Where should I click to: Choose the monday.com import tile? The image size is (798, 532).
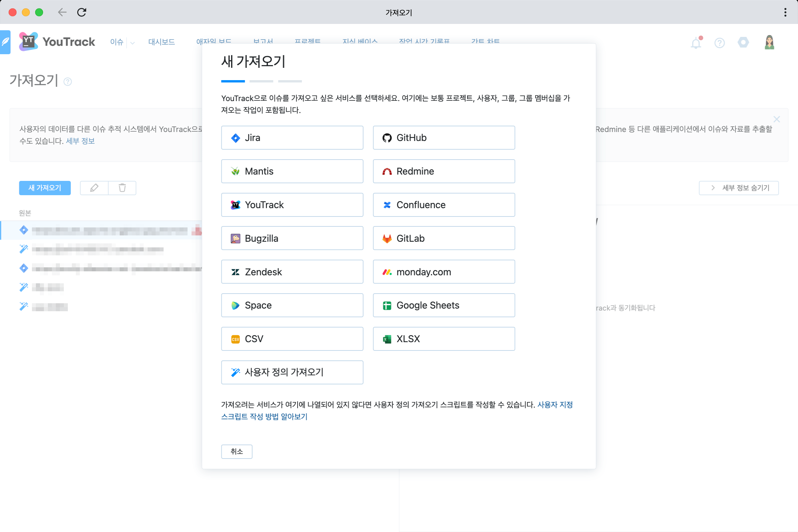[444, 271]
